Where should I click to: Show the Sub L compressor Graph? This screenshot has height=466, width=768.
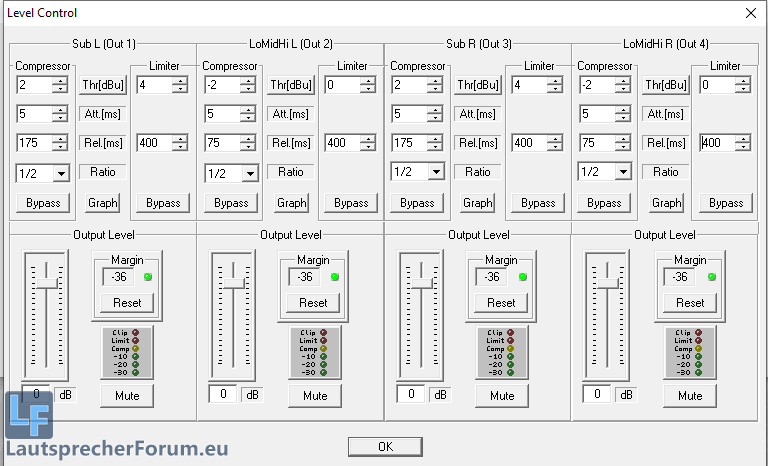104,203
